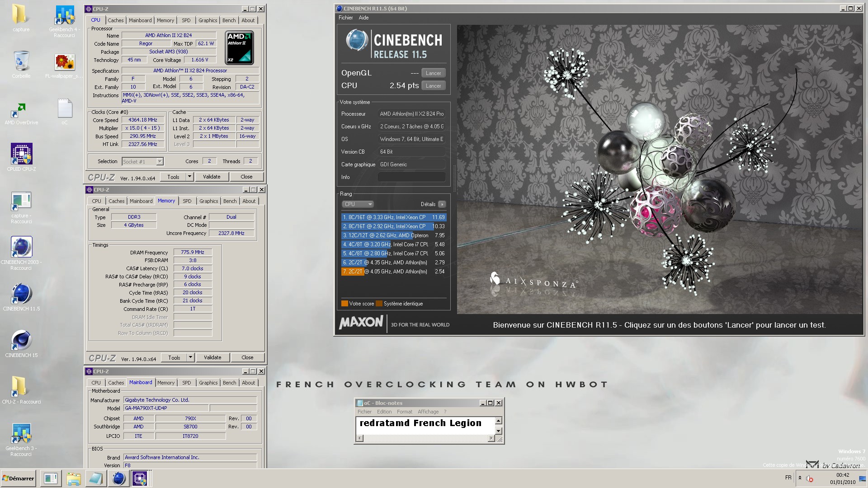
Task: Click the Bloc-notes horizontal scrollbar right arrow
Action: tap(491, 438)
